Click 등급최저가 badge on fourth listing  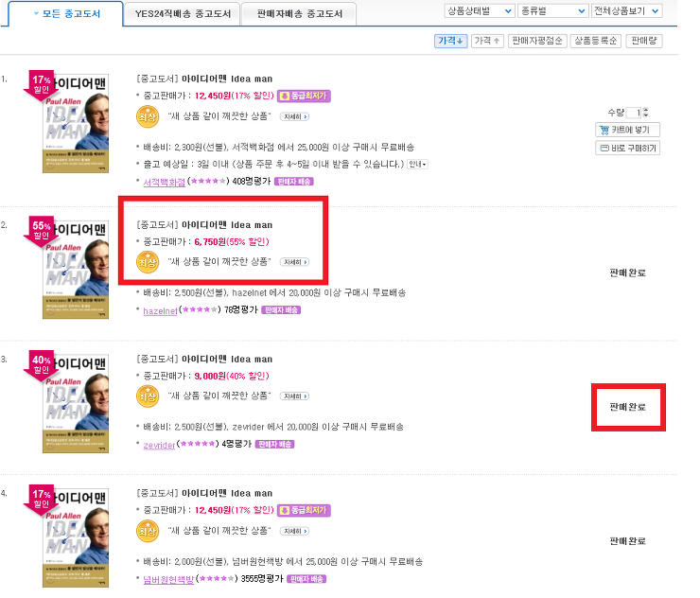pos(304,510)
